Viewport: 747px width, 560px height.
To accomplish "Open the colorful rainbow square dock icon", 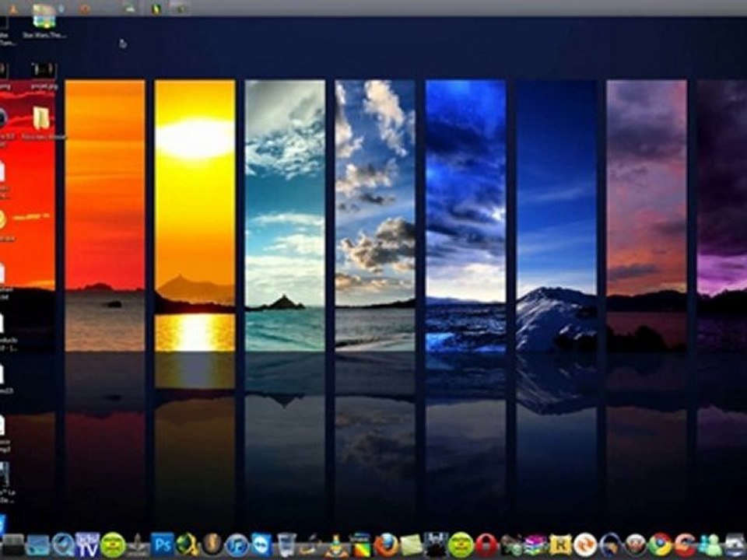I will pyautogui.click(x=361, y=544).
